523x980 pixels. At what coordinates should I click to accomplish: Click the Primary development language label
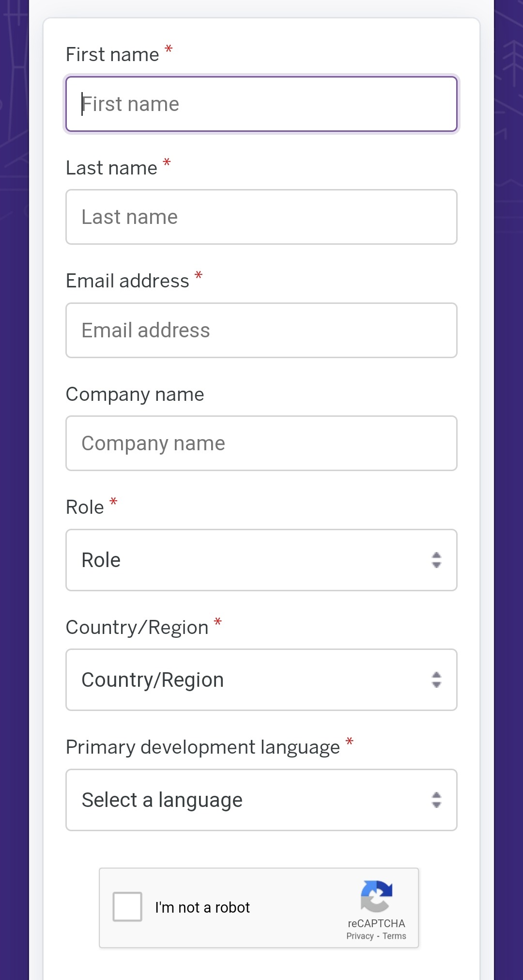pos(203,747)
